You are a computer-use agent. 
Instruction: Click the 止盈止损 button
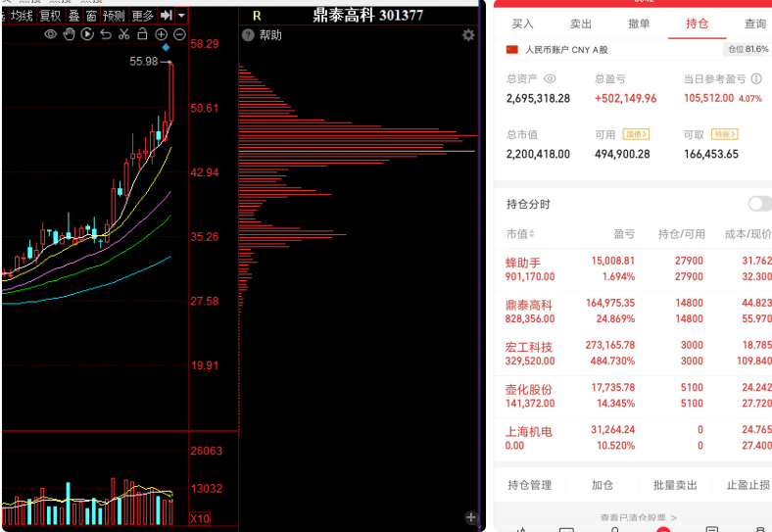click(x=748, y=485)
